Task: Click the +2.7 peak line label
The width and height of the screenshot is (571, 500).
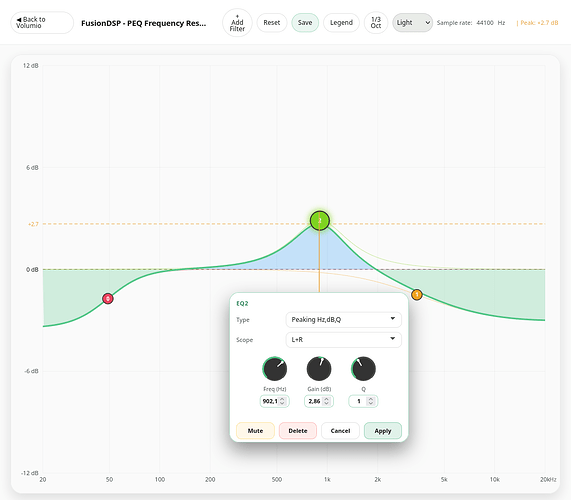Action: click(33, 224)
